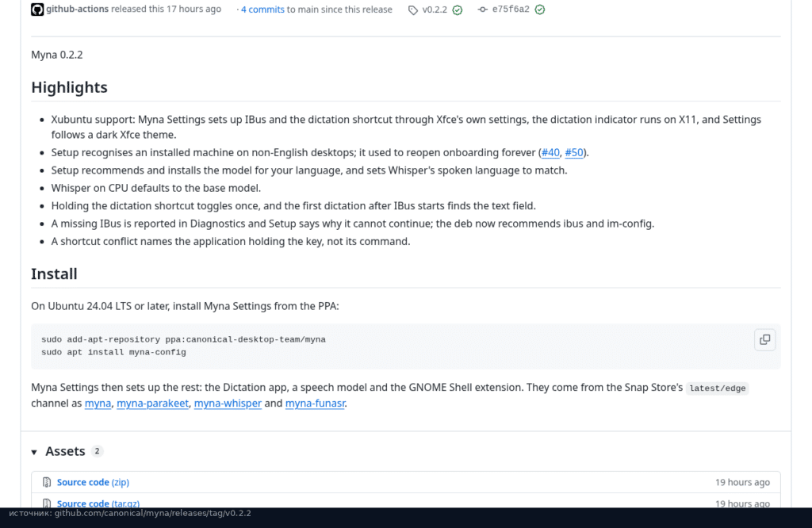The height and width of the screenshot is (528, 812).
Task: Click the 'Myna 0.2.2' title text
Action: coord(57,55)
